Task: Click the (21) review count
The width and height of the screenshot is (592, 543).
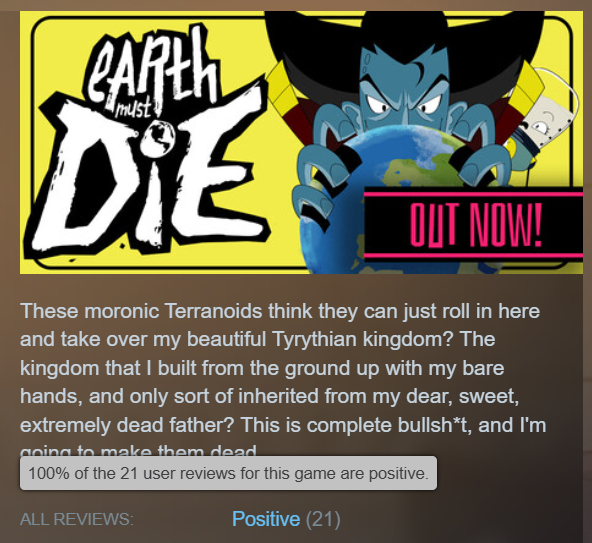Action: [323, 519]
